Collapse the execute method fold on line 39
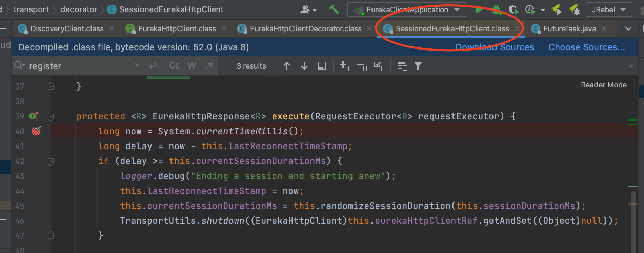 coord(51,117)
